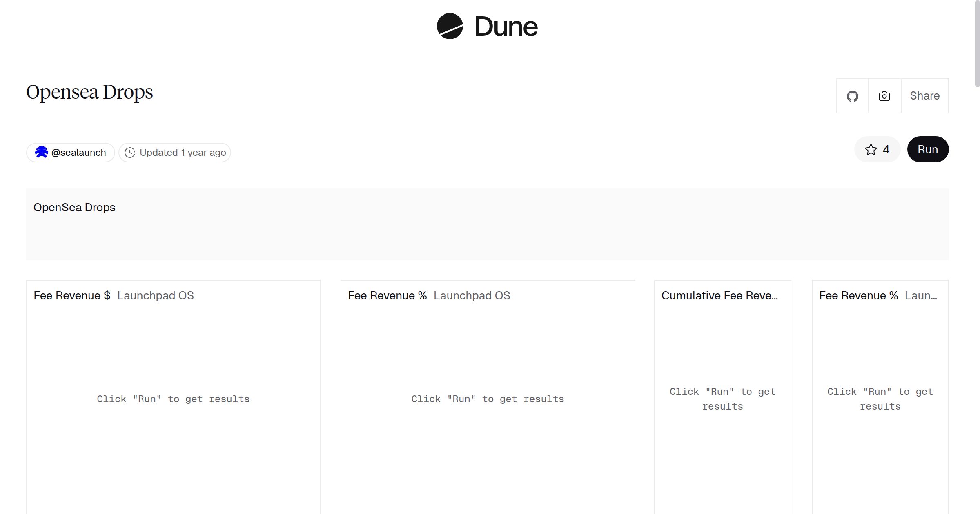Screen dimensions: 980x514
Task: Star this dashboard with the star icon
Action: pyautogui.click(x=871, y=150)
